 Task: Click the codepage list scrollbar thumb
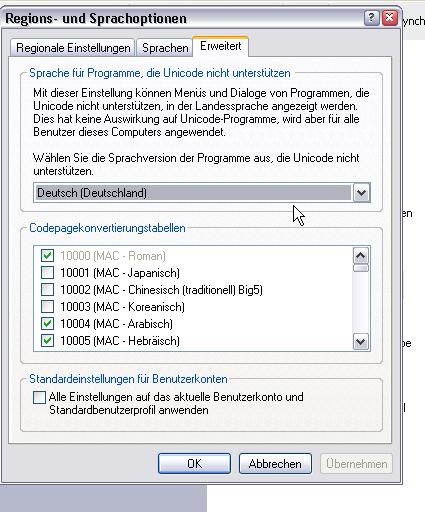[361, 268]
